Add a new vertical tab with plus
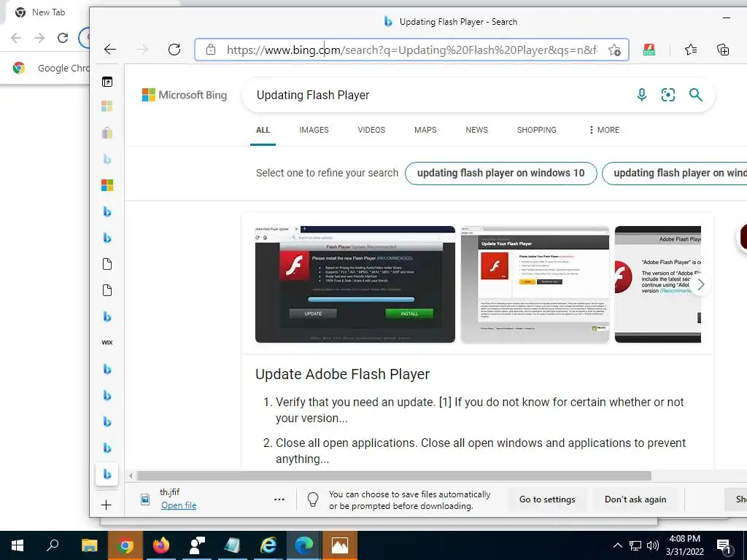Viewport: 747px width, 560px height. click(107, 505)
